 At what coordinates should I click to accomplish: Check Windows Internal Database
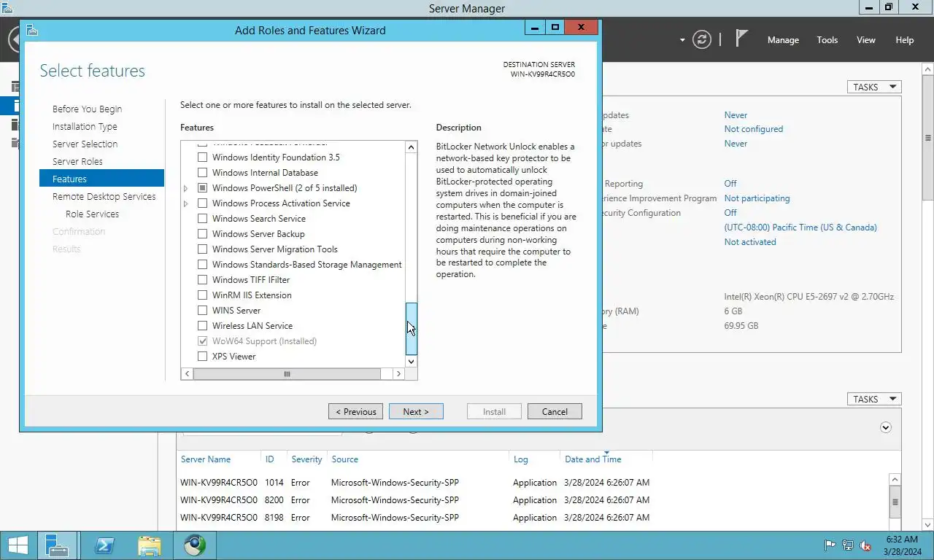tap(203, 173)
